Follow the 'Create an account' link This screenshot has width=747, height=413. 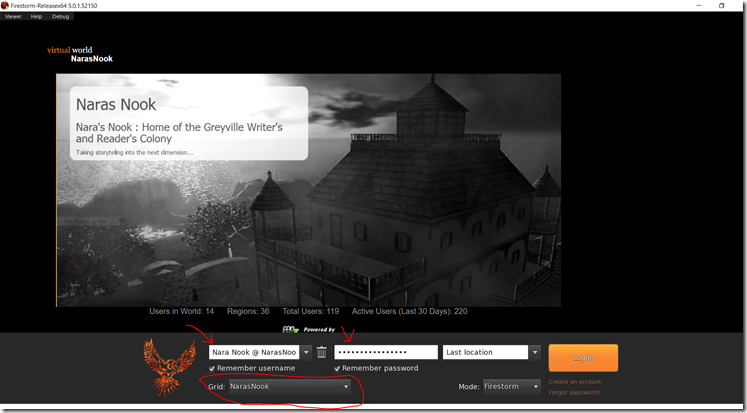[575, 382]
